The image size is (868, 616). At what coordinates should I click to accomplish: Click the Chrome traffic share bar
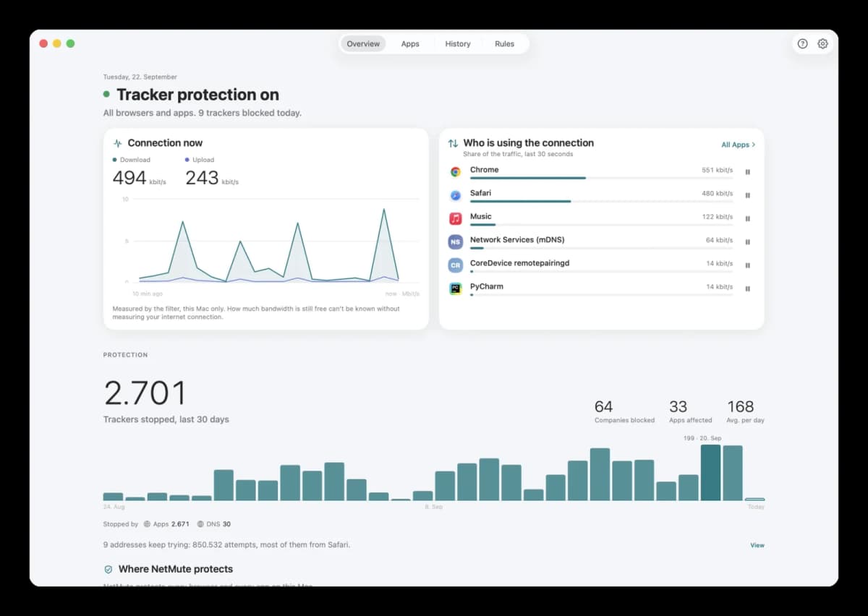[601, 178]
